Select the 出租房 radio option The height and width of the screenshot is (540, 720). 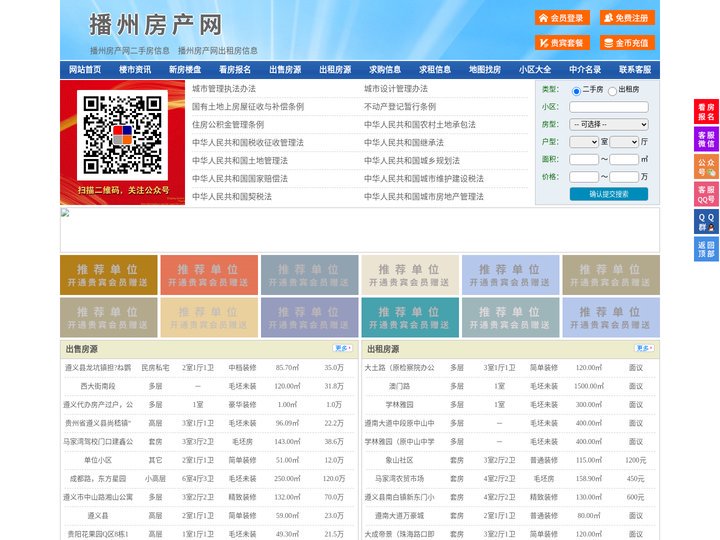tap(612, 91)
